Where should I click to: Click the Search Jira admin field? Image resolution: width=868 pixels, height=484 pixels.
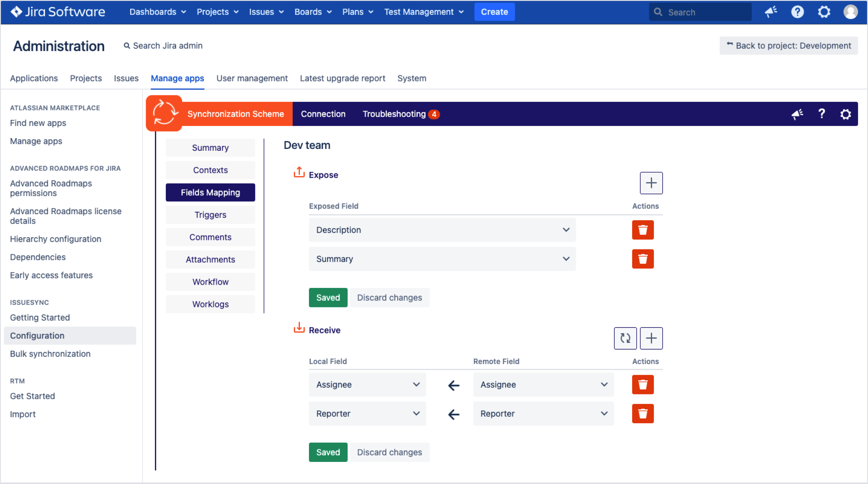pos(167,46)
